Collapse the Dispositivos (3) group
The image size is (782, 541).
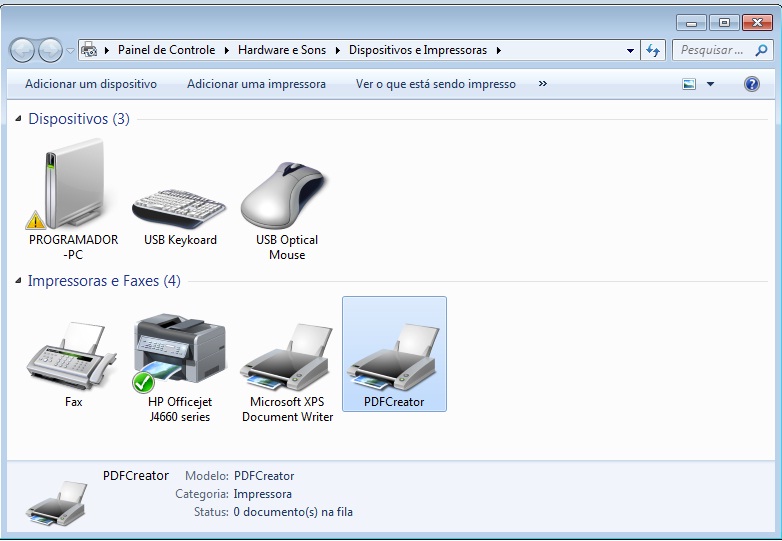[18, 119]
